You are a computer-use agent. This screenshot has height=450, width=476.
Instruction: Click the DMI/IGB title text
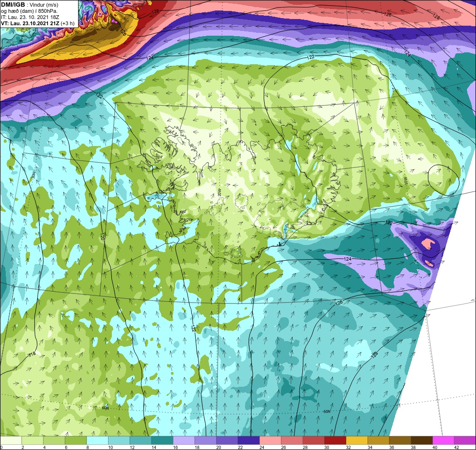(x=13, y=5)
